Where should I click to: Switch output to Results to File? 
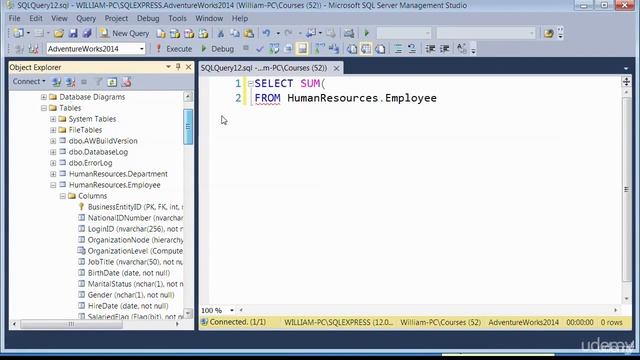[x=380, y=49]
